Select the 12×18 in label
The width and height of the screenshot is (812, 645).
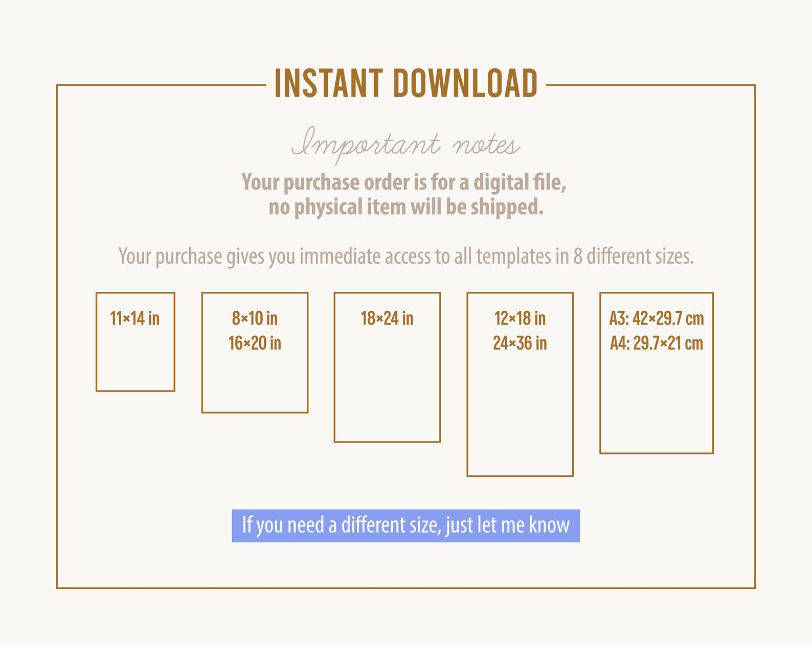point(520,318)
